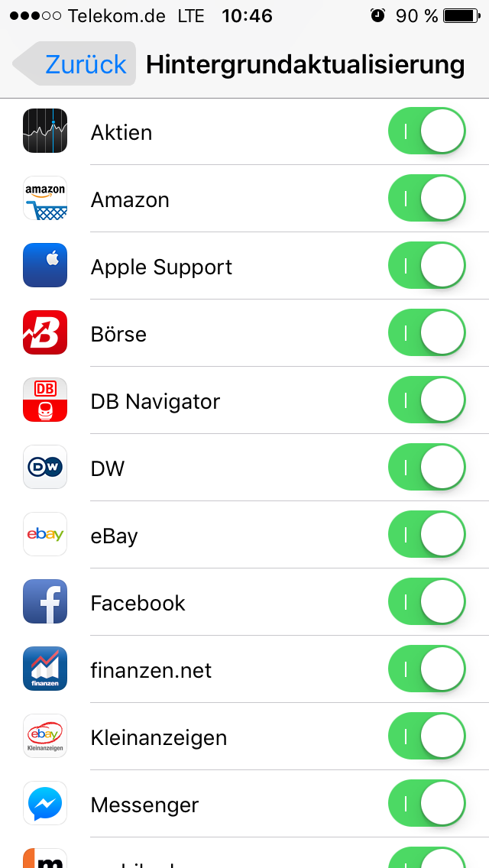
Task: Tap the eBay app icon
Action: tap(45, 535)
